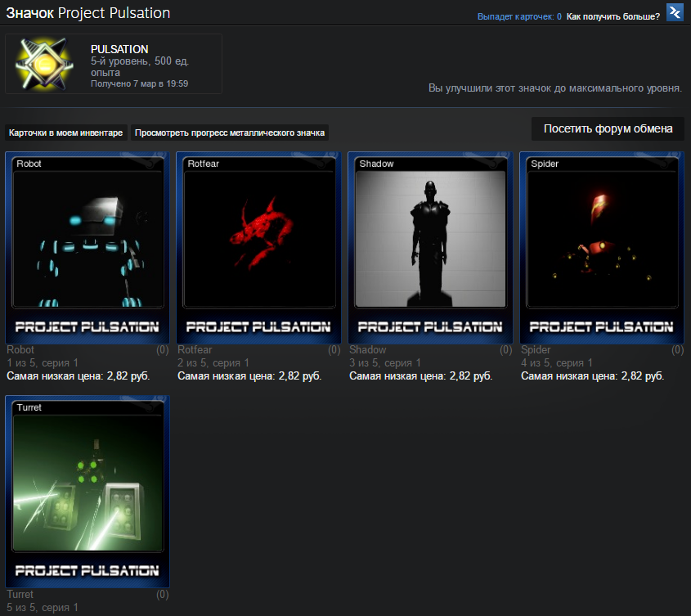
Task: Open the Robot trading card image
Action: [87, 248]
